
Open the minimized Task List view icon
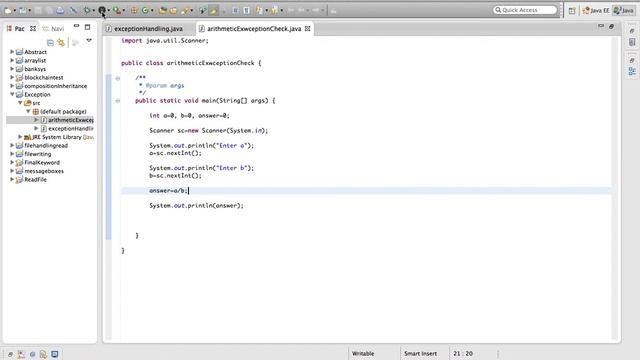point(632,42)
